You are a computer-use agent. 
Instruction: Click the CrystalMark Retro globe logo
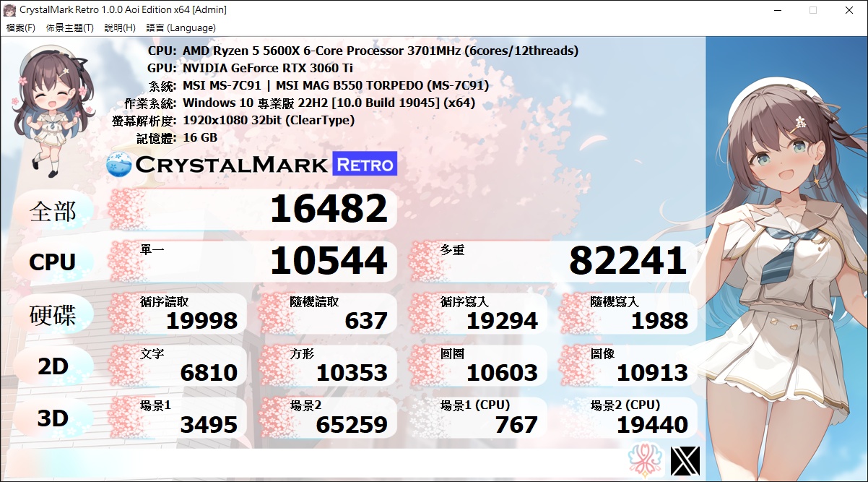point(119,164)
